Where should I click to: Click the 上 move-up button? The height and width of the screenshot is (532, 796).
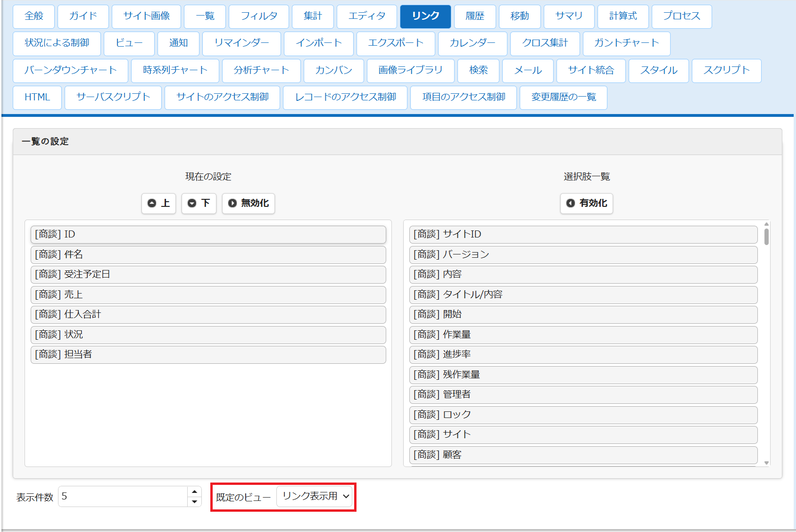pyautogui.click(x=158, y=203)
